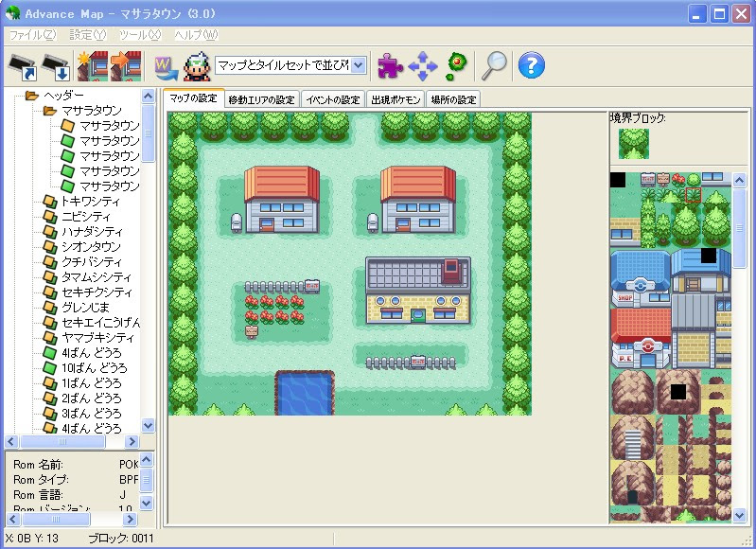Screen dimensions: 756x549
Task: Click the insert map icon with orange arrow
Action: pyautogui.click(x=126, y=65)
